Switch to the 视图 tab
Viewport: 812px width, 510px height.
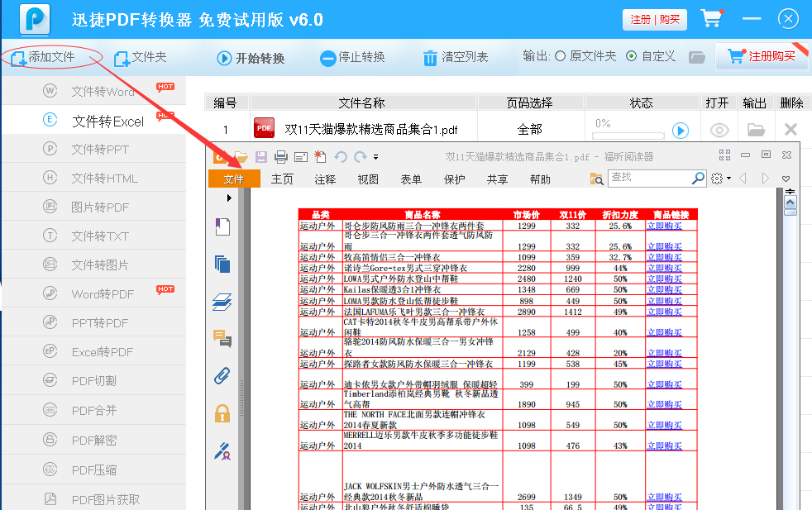pos(368,179)
